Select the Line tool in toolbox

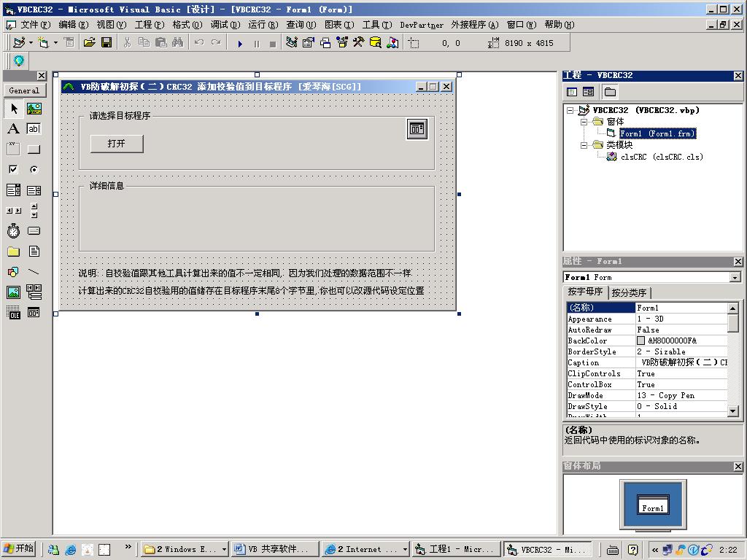[34, 272]
